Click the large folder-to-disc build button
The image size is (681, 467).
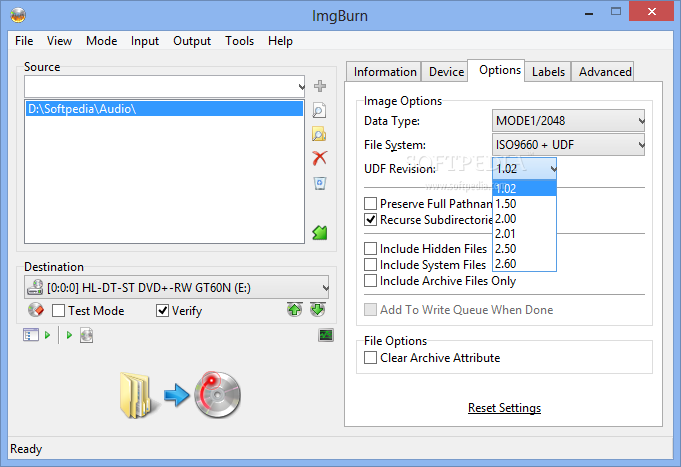(180, 394)
